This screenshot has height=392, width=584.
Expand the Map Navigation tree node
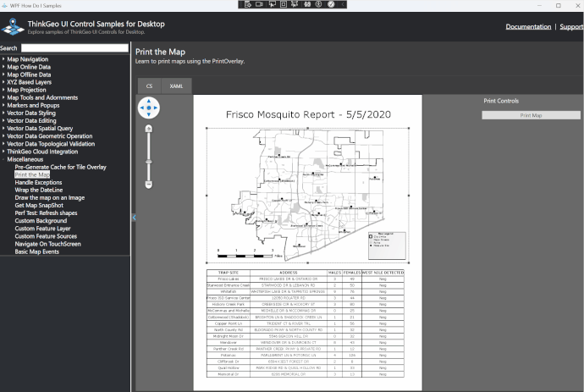click(3, 59)
